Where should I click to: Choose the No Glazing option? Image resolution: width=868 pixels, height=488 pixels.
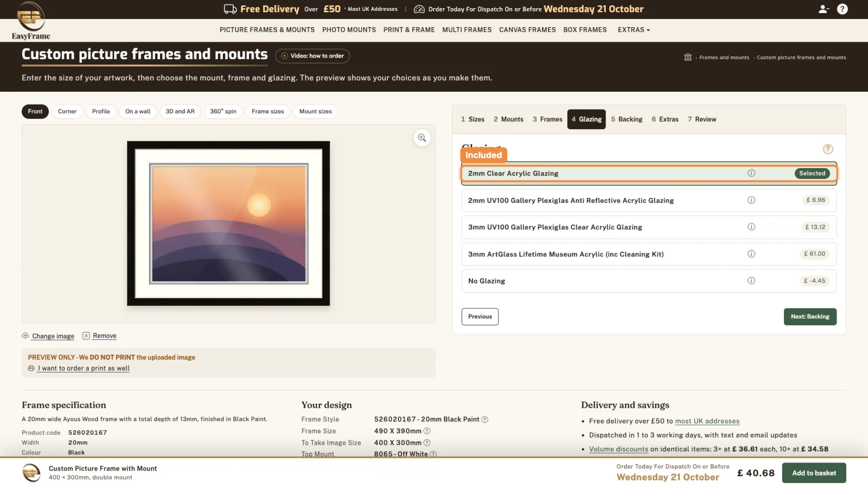tap(649, 281)
